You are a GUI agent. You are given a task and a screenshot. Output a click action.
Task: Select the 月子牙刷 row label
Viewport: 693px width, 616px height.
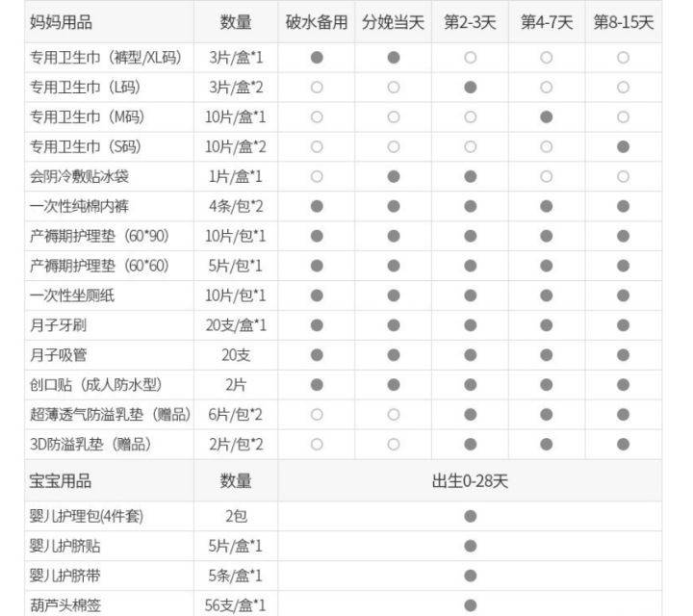point(58,325)
